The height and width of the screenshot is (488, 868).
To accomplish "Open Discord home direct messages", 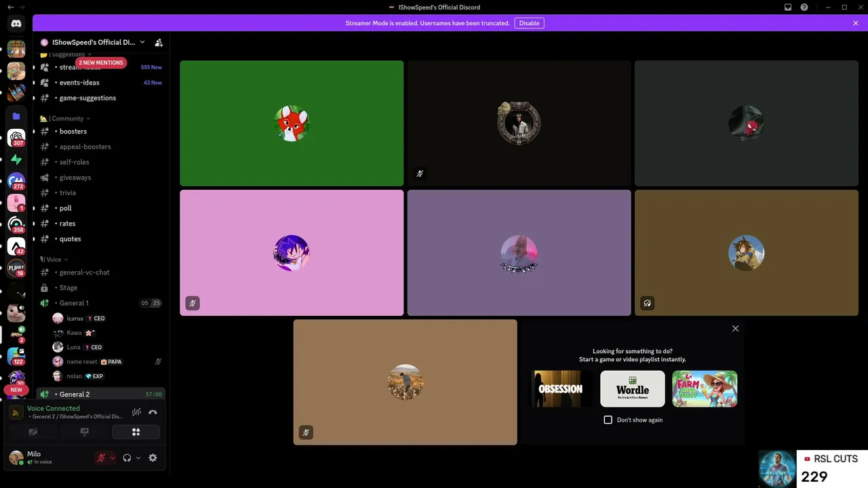I will [x=16, y=23].
